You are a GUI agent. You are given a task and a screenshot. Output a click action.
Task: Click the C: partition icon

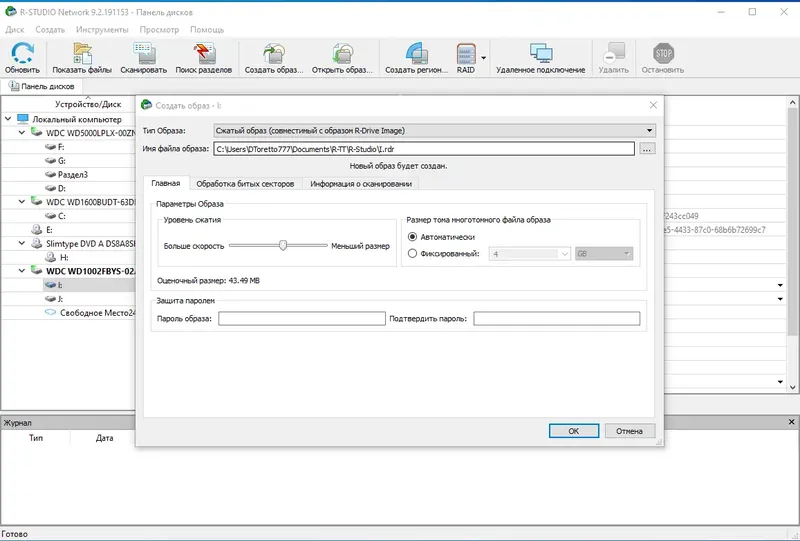pyautogui.click(x=50, y=216)
